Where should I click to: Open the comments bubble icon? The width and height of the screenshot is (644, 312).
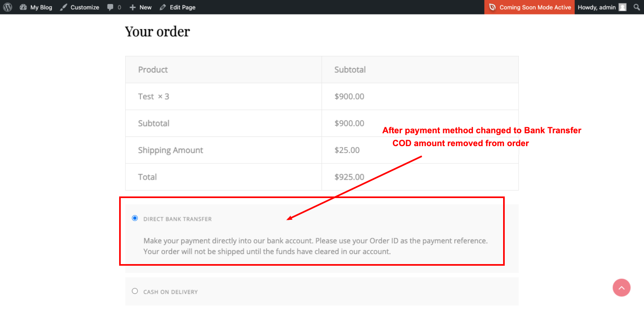110,7
